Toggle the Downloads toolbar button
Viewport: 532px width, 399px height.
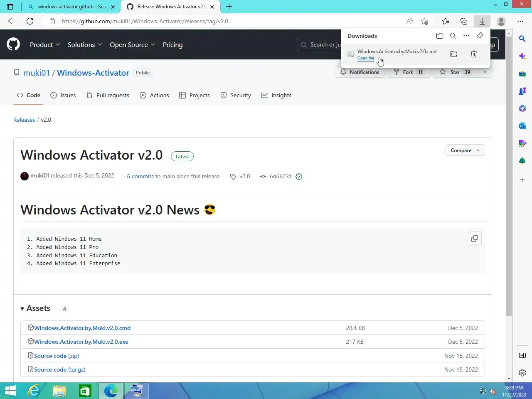tap(482, 21)
